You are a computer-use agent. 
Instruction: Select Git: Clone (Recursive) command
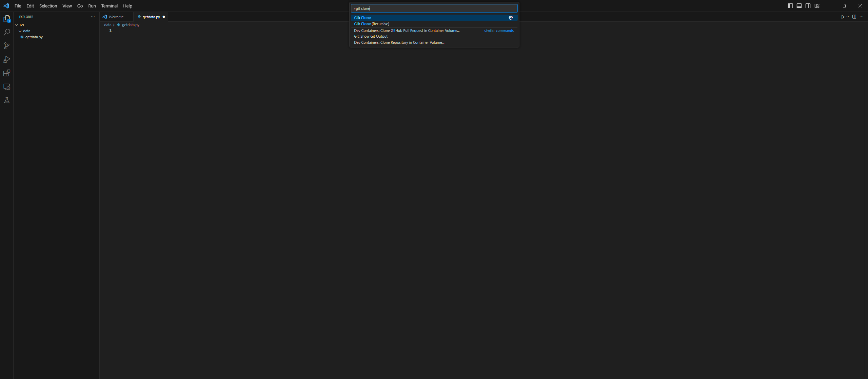371,24
